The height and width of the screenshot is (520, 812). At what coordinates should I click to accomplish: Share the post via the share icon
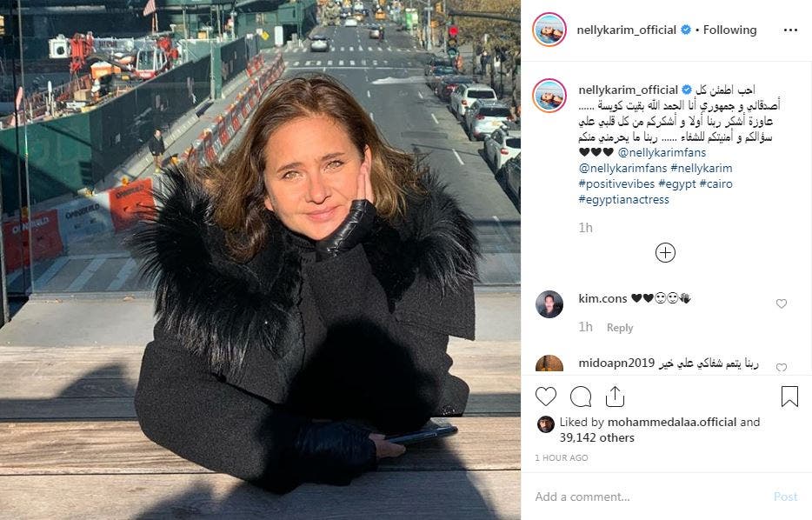tap(615, 397)
